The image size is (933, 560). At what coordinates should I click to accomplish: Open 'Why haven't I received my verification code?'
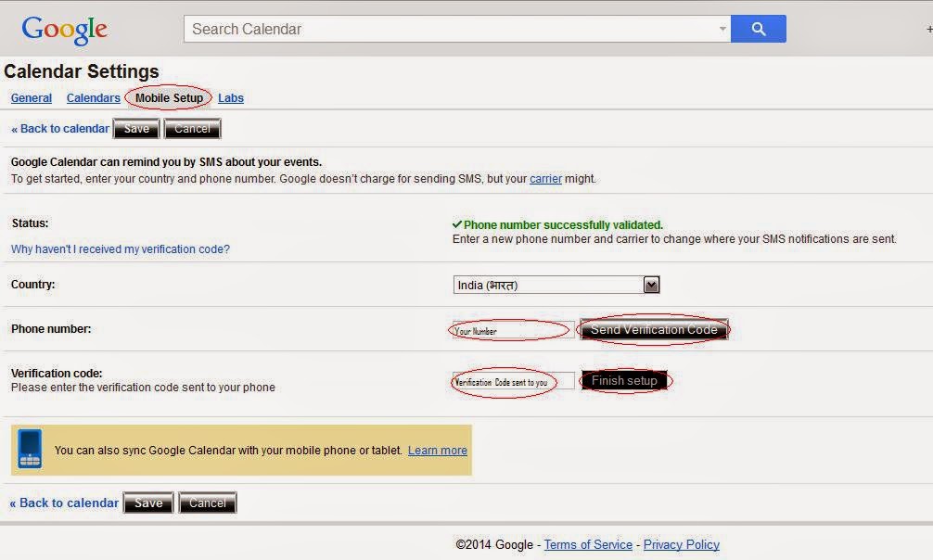121,248
